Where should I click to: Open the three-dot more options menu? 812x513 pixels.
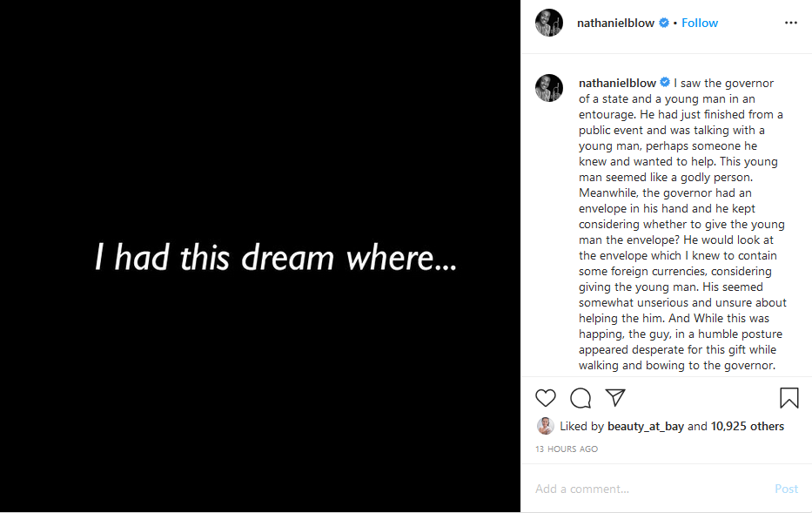(790, 23)
